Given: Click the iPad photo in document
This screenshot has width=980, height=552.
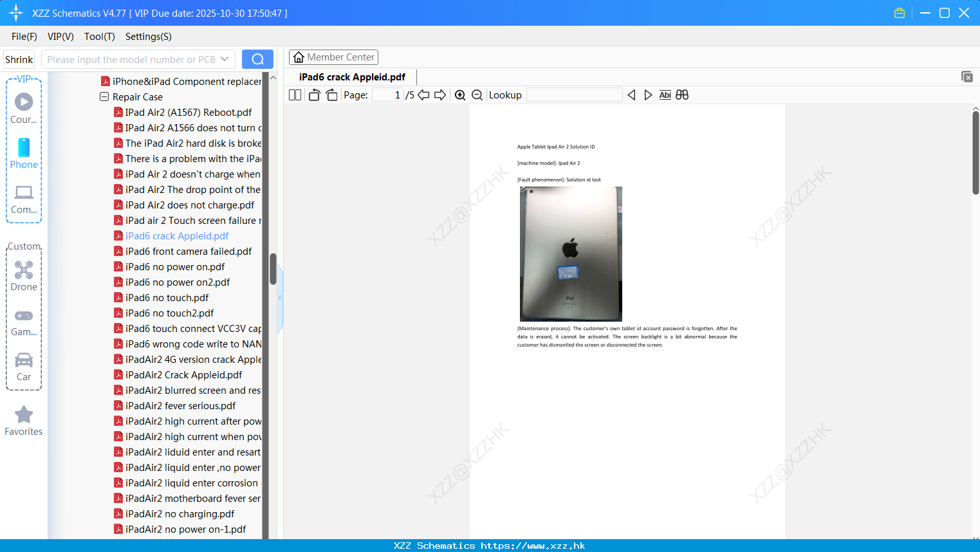Looking at the screenshot, I should click(x=571, y=254).
